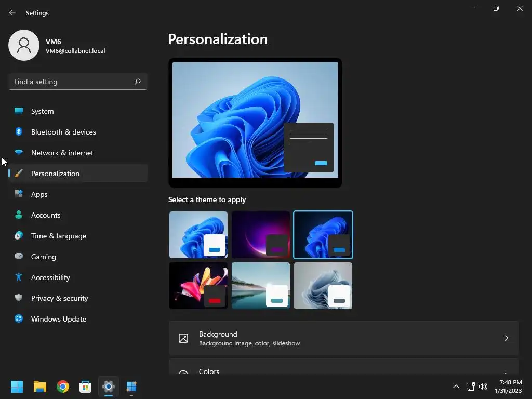Open Time & language label
The image size is (532, 399).
pos(59,236)
